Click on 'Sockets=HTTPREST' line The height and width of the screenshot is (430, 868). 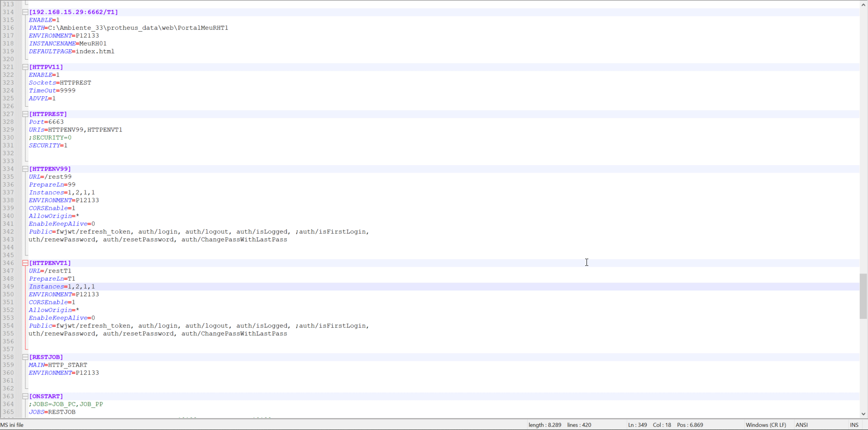click(x=60, y=83)
